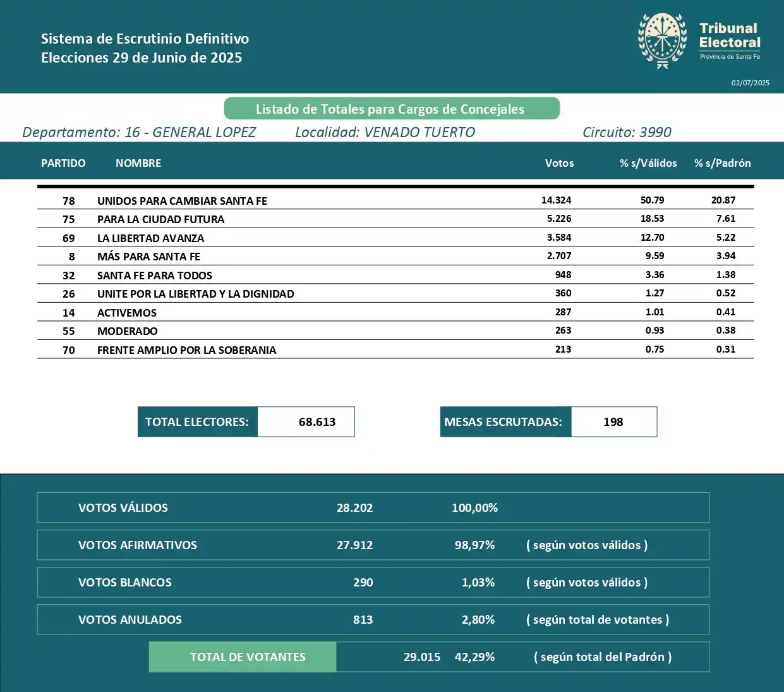The width and height of the screenshot is (784, 692).
Task: Select the Listado de Totales Concejales banner
Action: [x=392, y=109]
